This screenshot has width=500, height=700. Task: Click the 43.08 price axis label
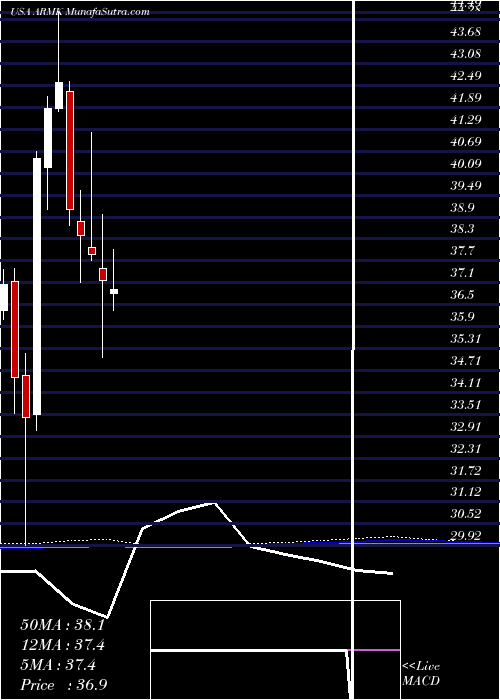tap(465, 54)
